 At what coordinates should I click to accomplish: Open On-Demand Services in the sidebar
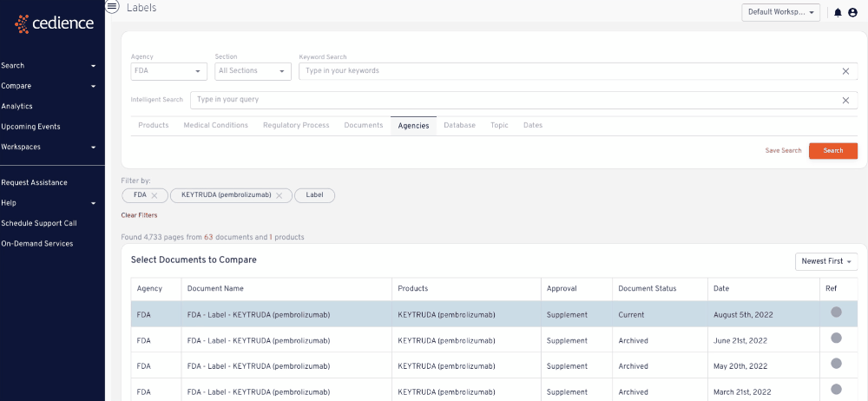[x=37, y=244]
